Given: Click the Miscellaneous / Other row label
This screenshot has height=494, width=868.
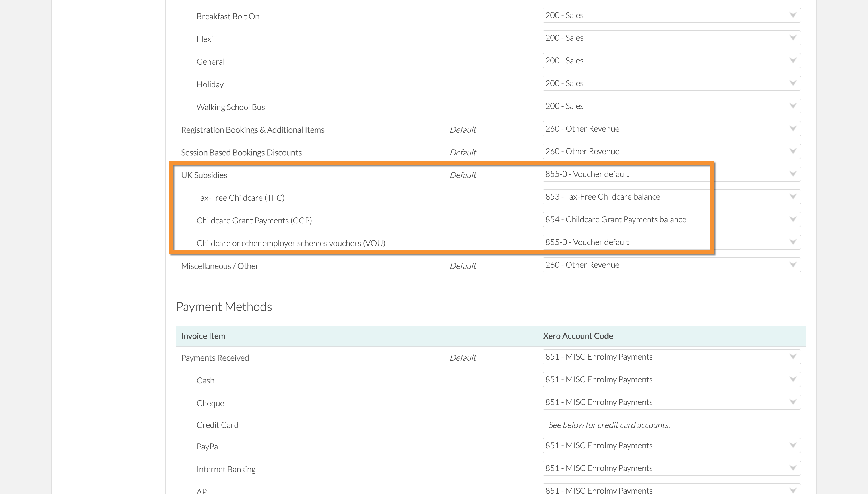Looking at the screenshot, I should pos(220,266).
